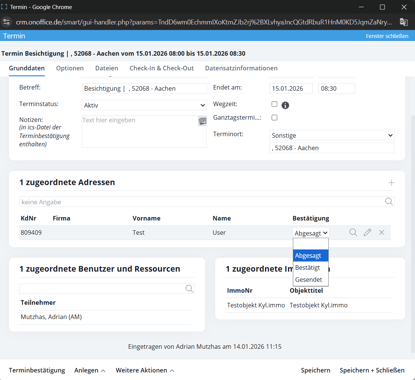Open the Terminort dropdown showing Sonstige
Viewport: 415px width, 380px height.
[x=332, y=135]
